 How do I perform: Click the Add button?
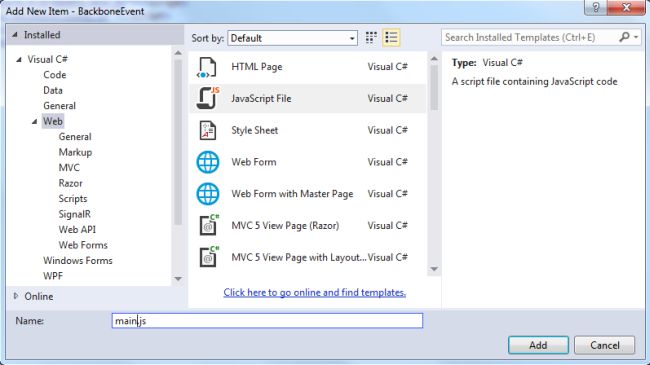(538, 345)
